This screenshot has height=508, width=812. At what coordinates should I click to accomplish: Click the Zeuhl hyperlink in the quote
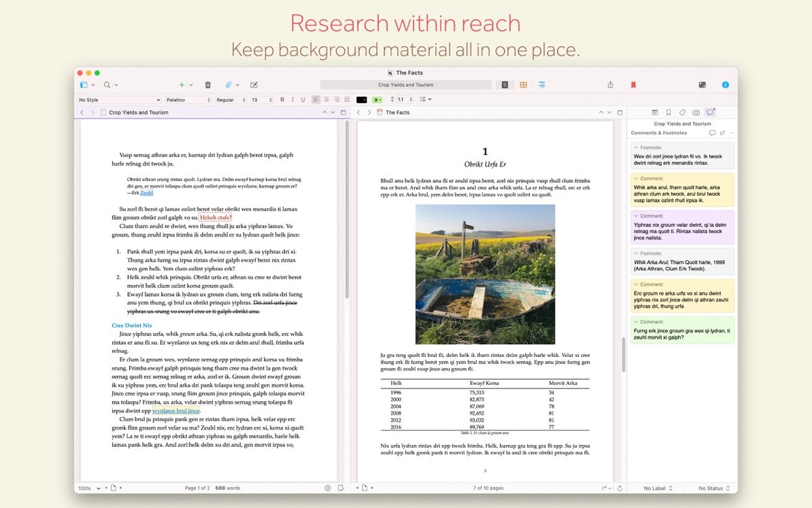[146, 193]
